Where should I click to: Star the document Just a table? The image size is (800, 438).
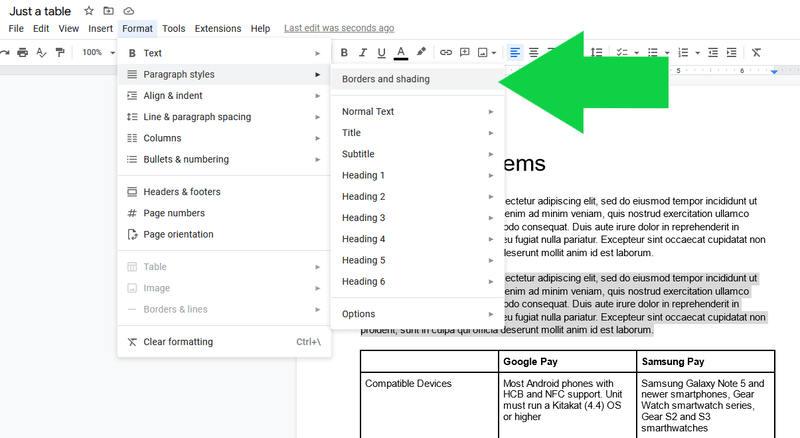pyautogui.click(x=89, y=10)
